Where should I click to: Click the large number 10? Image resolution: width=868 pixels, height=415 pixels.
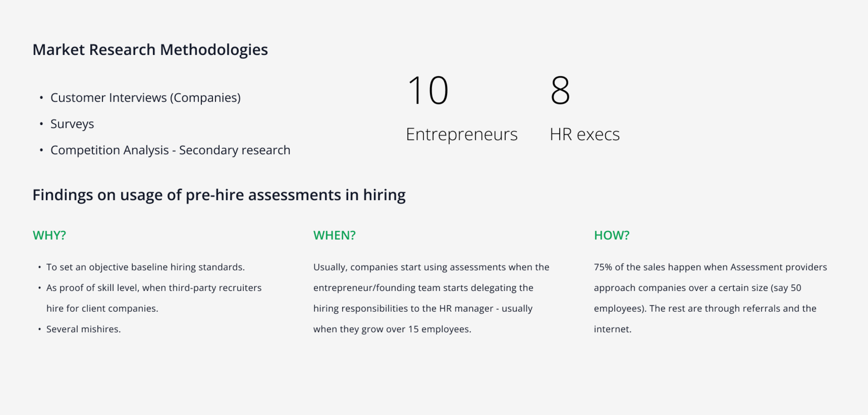(428, 90)
